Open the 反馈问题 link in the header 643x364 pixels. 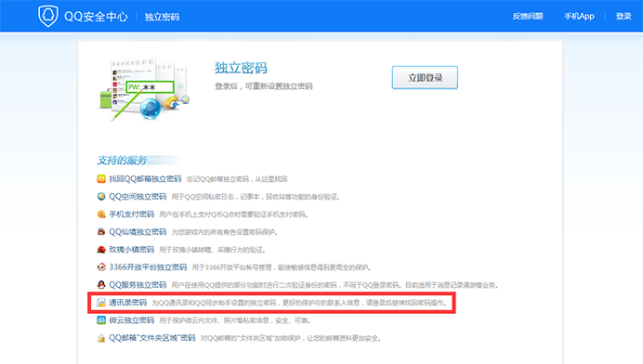pyautogui.click(x=528, y=16)
